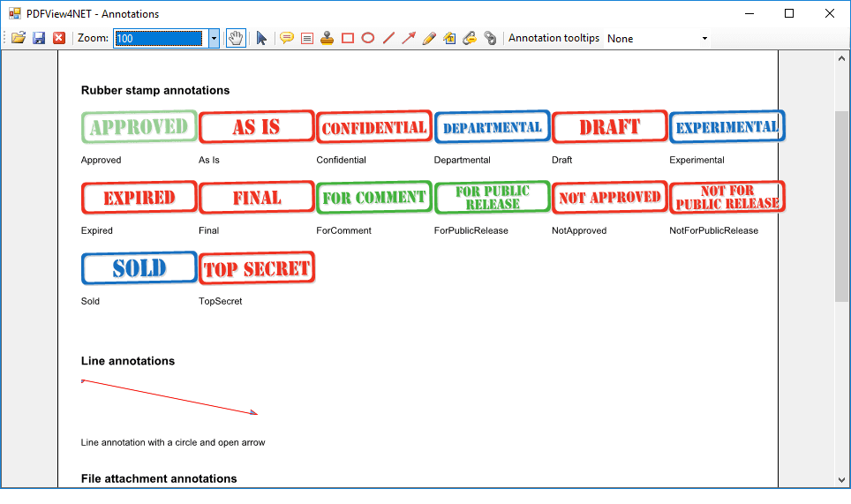Click the SOLD blue stamp

[x=139, y=268]
